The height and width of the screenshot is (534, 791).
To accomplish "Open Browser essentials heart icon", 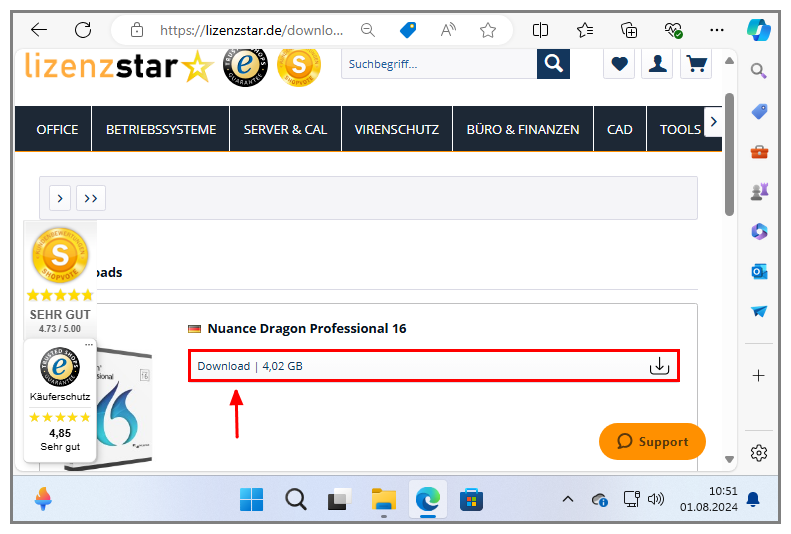I will pyautogui.click(x=673, y=30).
